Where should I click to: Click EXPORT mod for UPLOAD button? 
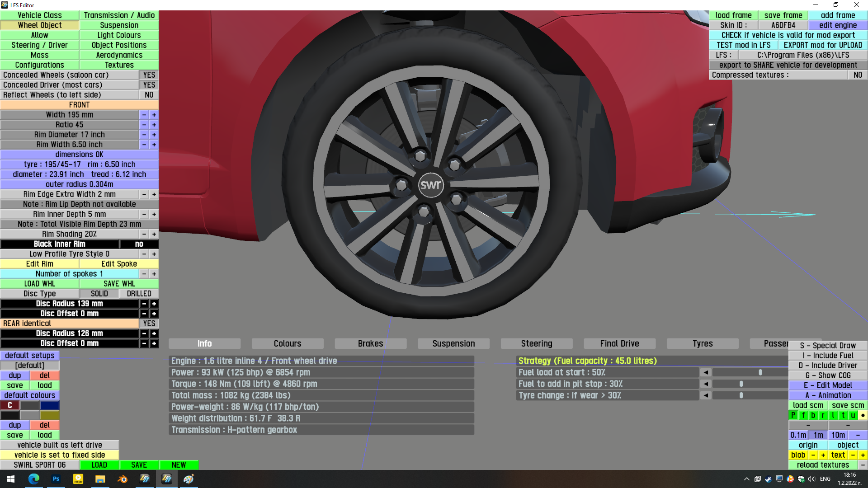tap(822, 45)
